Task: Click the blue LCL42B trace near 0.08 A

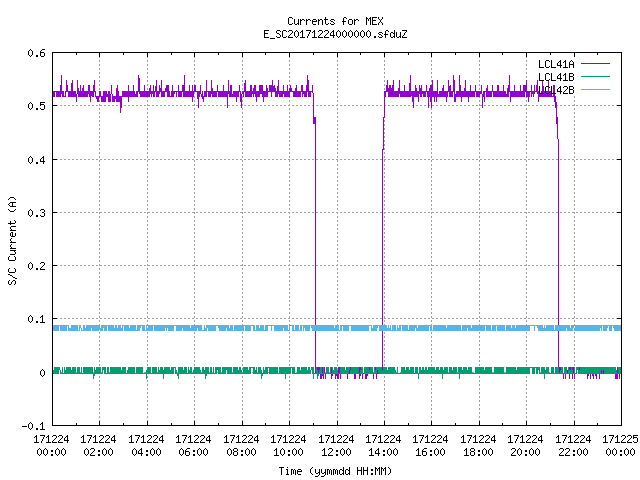Action: tap(337, 328)
